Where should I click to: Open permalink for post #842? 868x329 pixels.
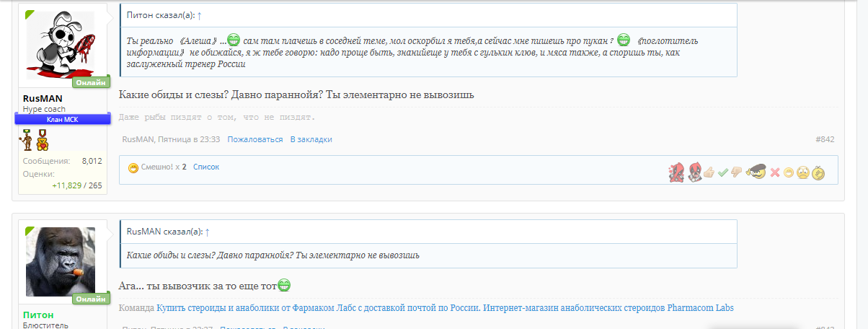825,139
